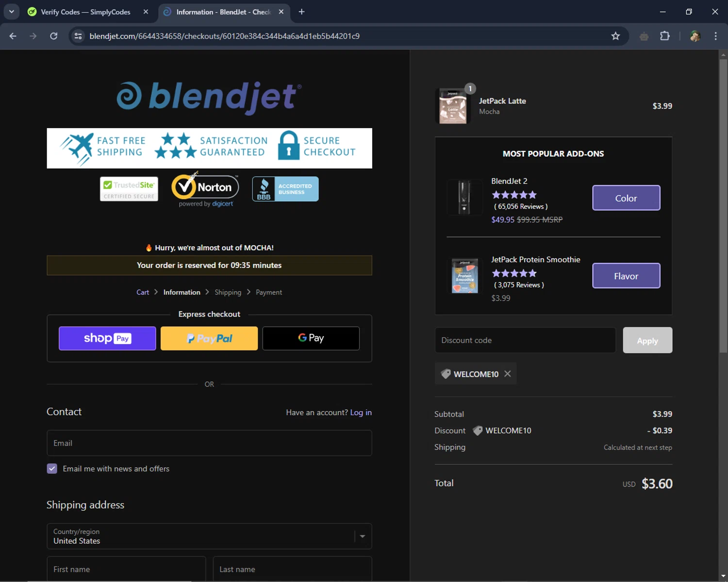This screenshot has height=582, width=728.
Task: Choose Flavor for JetPack Protein Smoothie
Action: (626, 276)
